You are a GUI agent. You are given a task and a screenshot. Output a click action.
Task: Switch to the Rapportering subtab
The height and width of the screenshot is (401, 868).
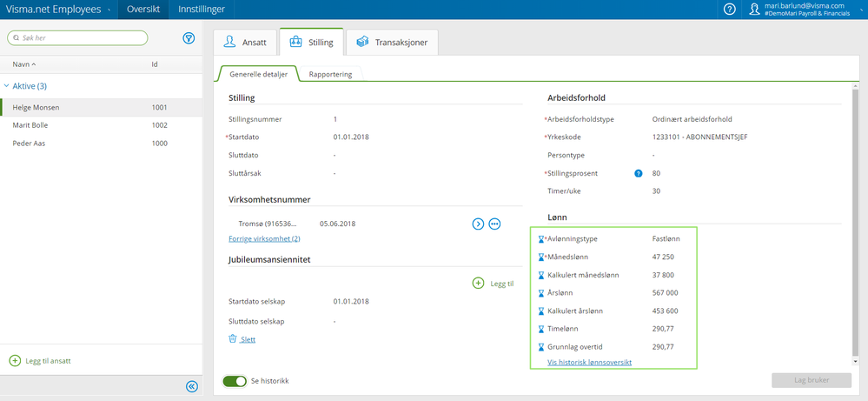pos(330,74)
